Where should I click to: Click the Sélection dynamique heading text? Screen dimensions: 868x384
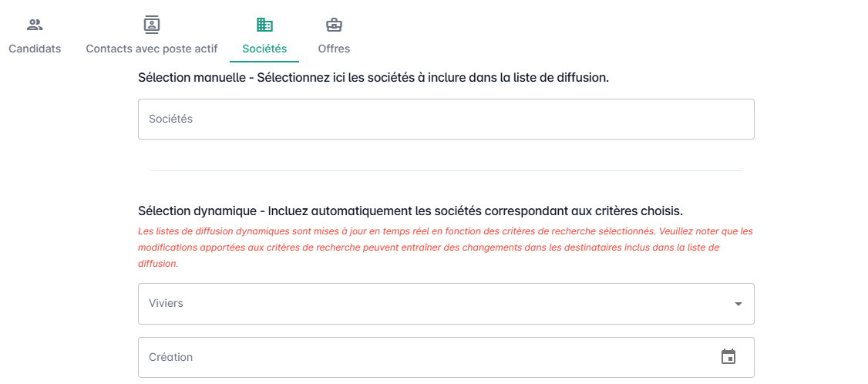click(x=410, y=211)
